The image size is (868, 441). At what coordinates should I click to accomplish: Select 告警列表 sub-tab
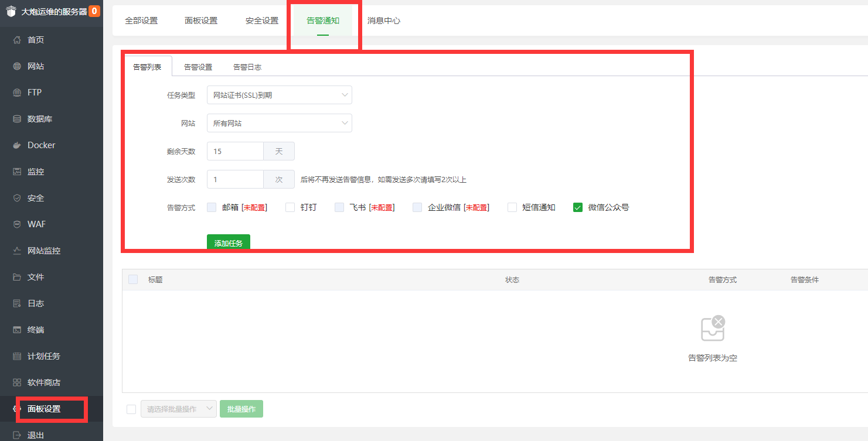(x=148, y=67)
